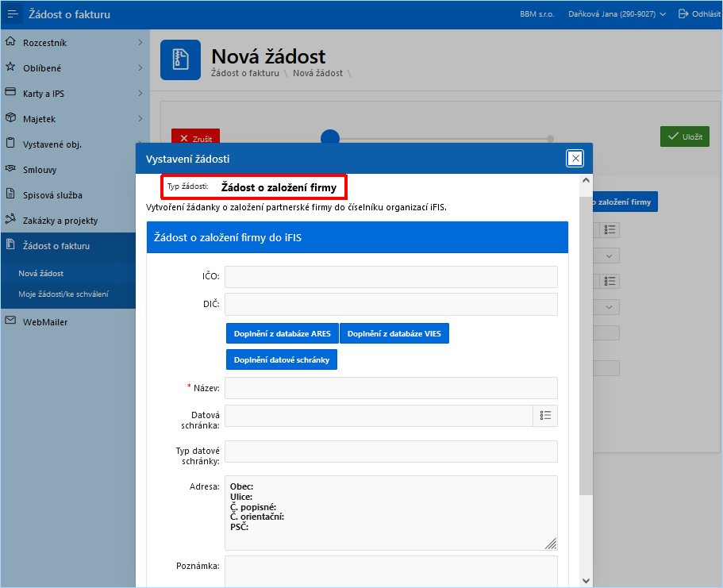Expand the Oblíbené submenu arrow
The height and width of the screenshot is (588, 723).
click(140, 67)
